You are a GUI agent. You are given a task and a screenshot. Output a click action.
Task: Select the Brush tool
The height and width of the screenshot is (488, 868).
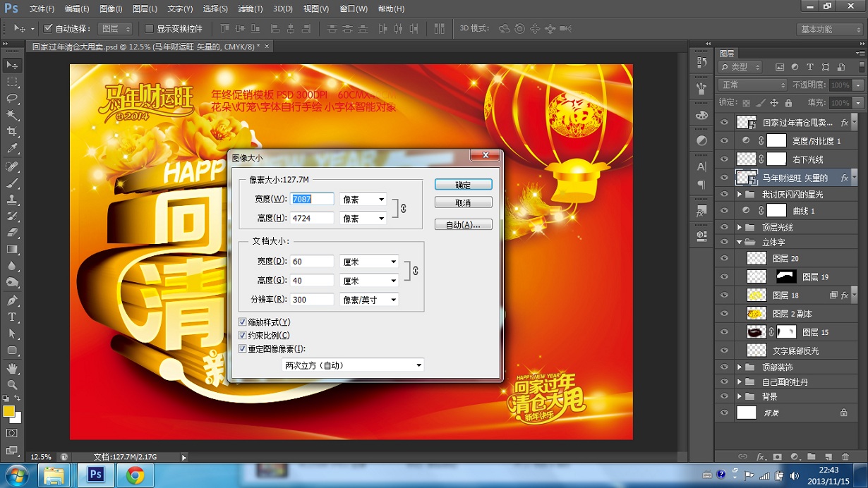click(x=12, y=183)
